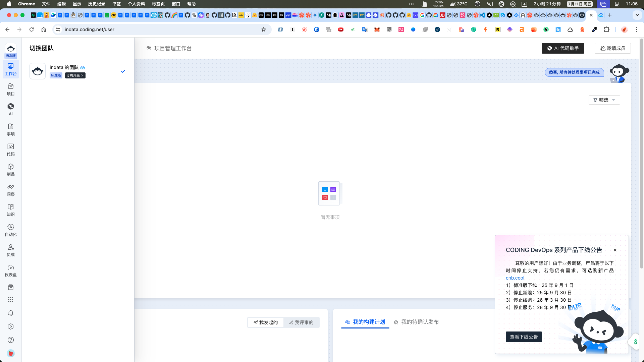Close the CODING DevOps announcement popup
The width and height of the screenshot is (644, 362).
[615, 250]
